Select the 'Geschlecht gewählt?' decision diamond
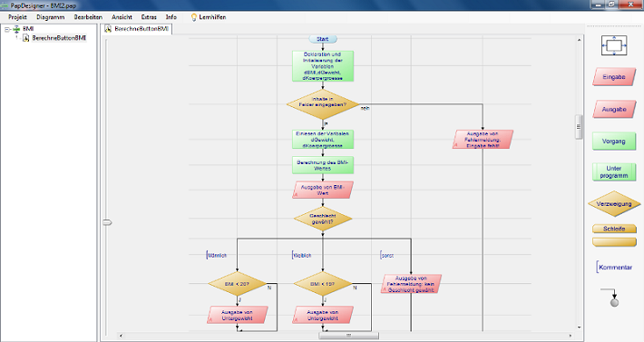 click(x=323, y=219)
